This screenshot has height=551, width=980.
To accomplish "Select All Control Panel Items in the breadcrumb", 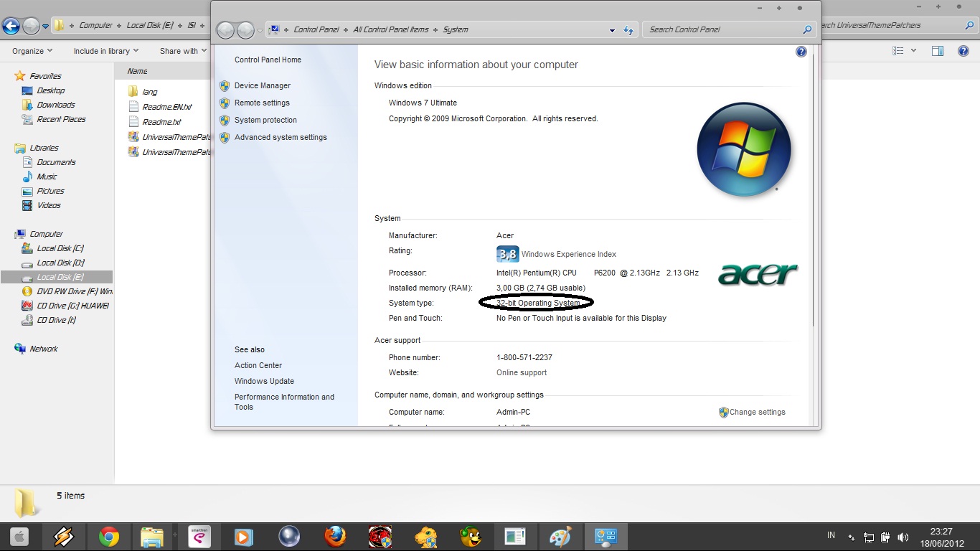I will point(391,29).
